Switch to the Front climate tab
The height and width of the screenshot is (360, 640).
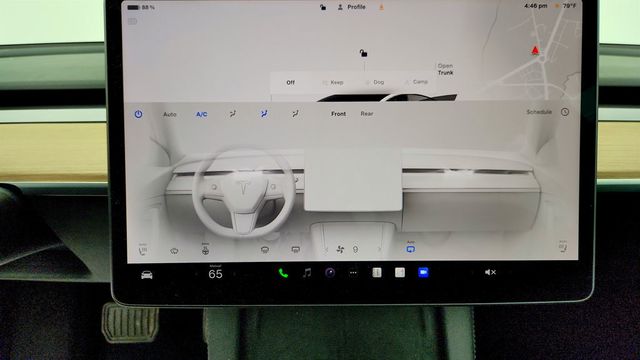[338, 114]
